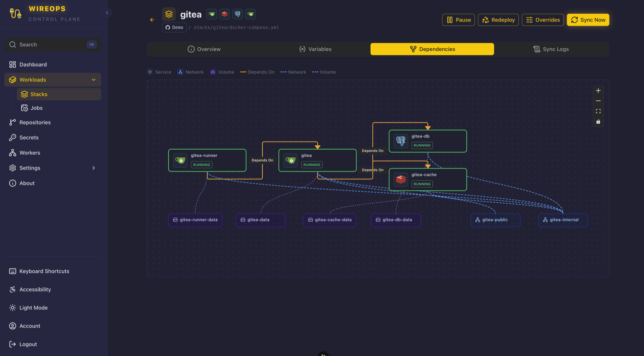
Task: Open Stacks under Workloads
Action: (x=59, y=94)
